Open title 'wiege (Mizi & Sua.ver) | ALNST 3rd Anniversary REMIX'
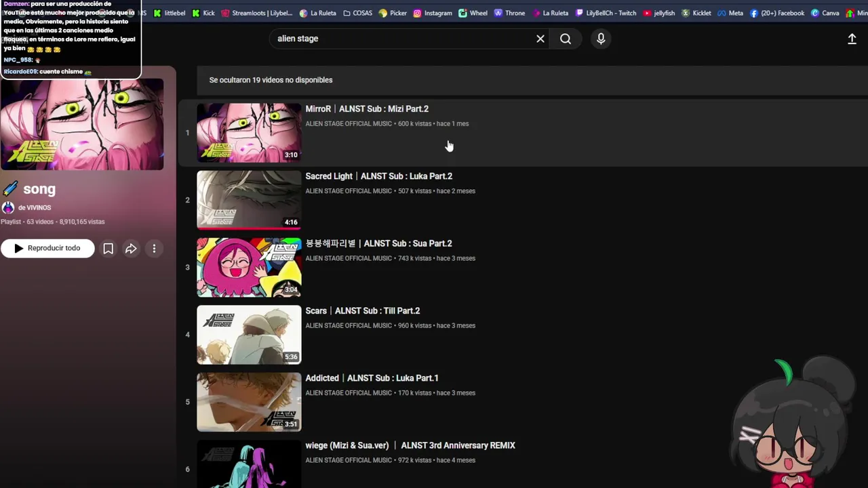Viewport: 868px width, 488px height. click(x=410, y=445)
